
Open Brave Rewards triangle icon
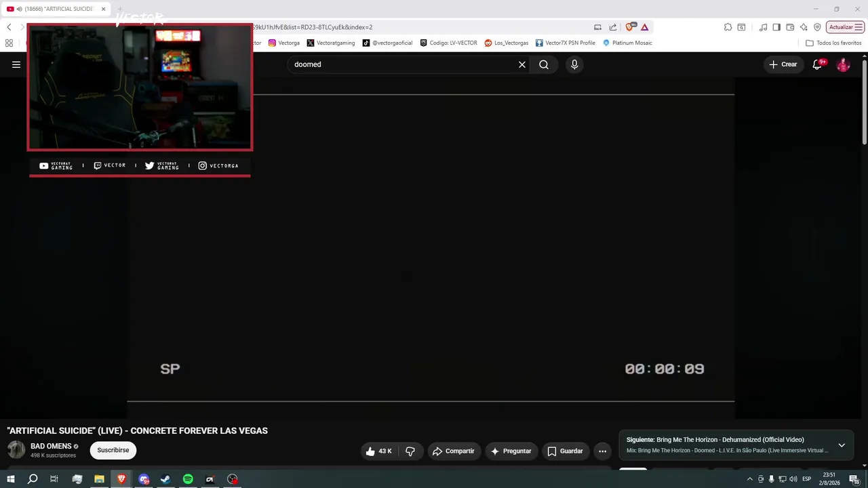[x=644, y=27]
